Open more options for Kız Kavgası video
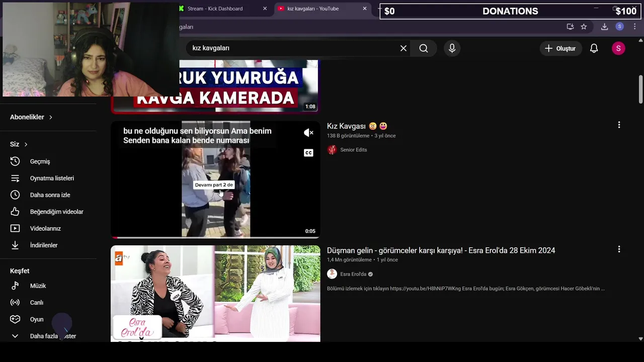 point(619,125)
